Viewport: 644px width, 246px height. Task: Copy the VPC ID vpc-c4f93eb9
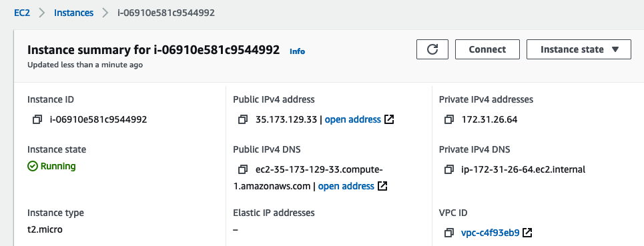449,233
